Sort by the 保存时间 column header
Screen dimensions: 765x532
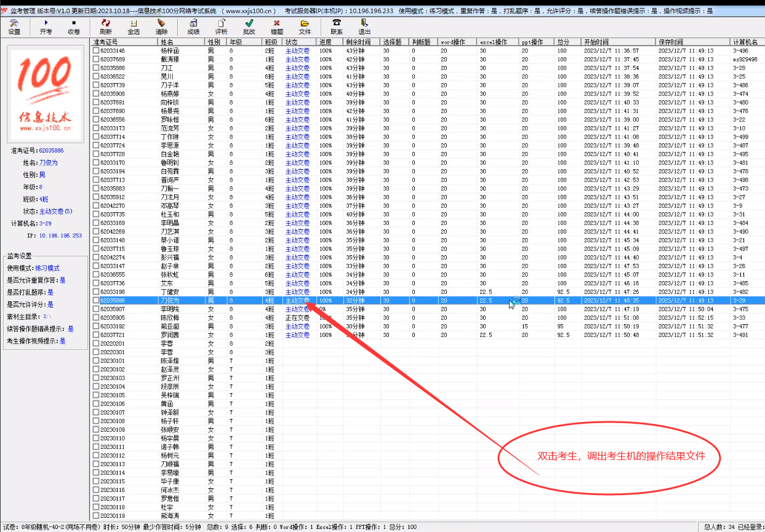[694, 42]
